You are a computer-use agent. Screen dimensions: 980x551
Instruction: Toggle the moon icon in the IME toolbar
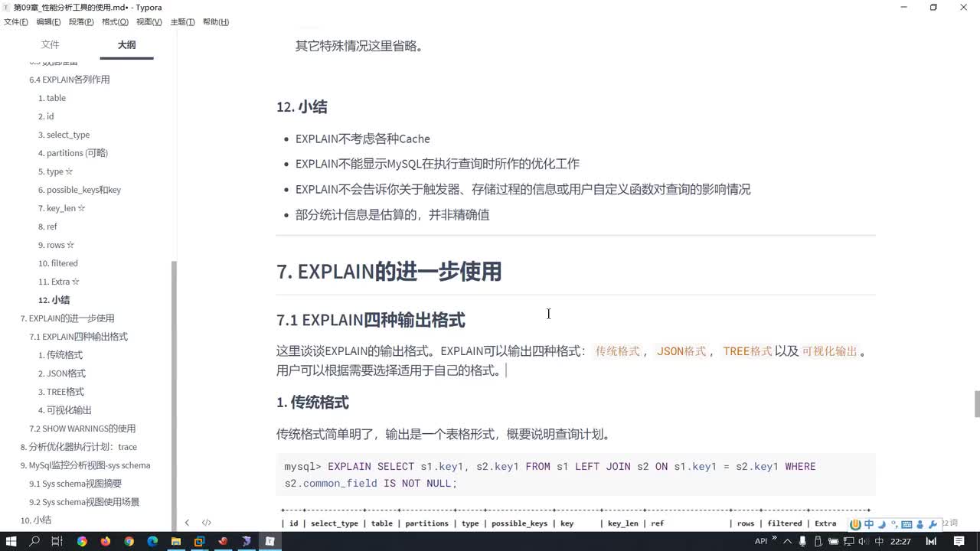pyautogui.click(x=882, y=524)
